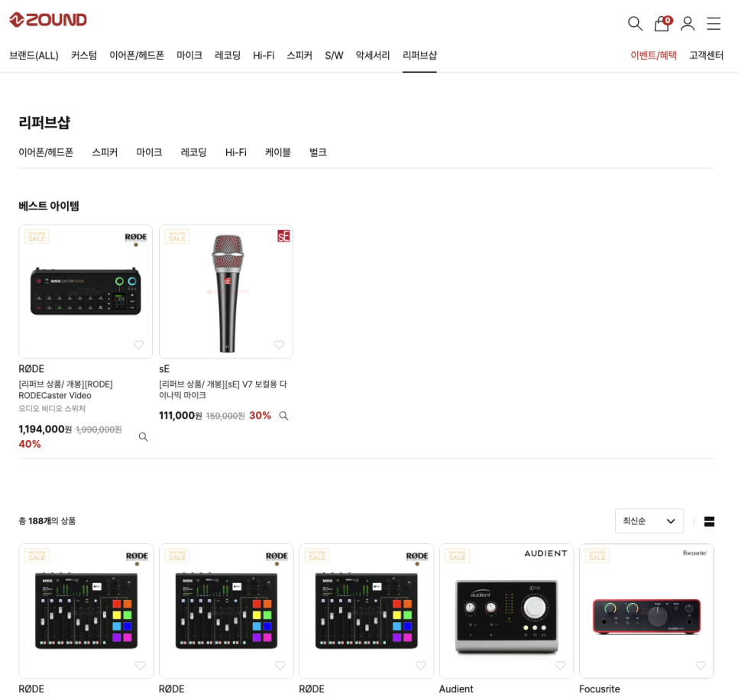Open 고객센터 link in header
The height and width of the screenshot is (700, 738).
pyautogui.click(x=706, y=56)
